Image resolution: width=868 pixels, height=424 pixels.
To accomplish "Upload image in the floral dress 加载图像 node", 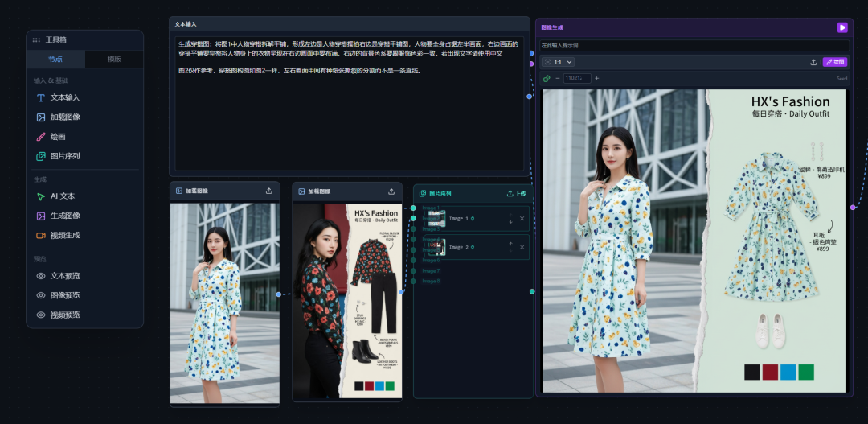I will tap(269, 191).
